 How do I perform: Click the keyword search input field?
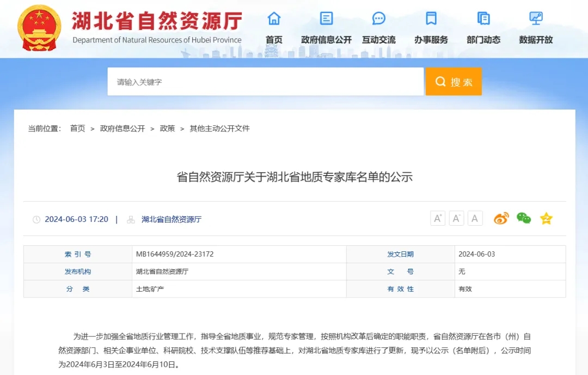pyautogui.click(x=265, y=82)
